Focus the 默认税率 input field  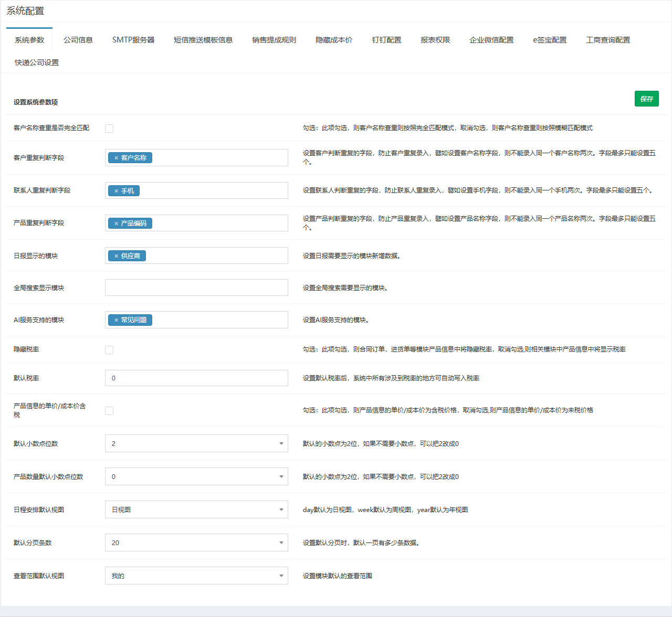(x=196, y=378)
